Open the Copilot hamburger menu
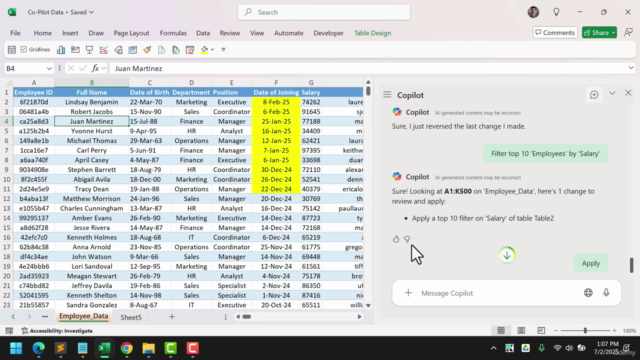Image resolution: width=640 pixels, height=360 pixels. click(x=387, y=95)
